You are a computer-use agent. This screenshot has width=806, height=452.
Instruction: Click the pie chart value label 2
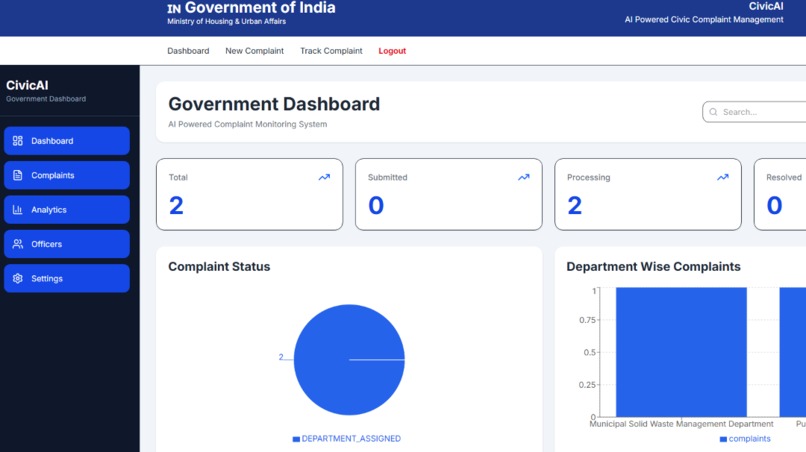(281, 357)
